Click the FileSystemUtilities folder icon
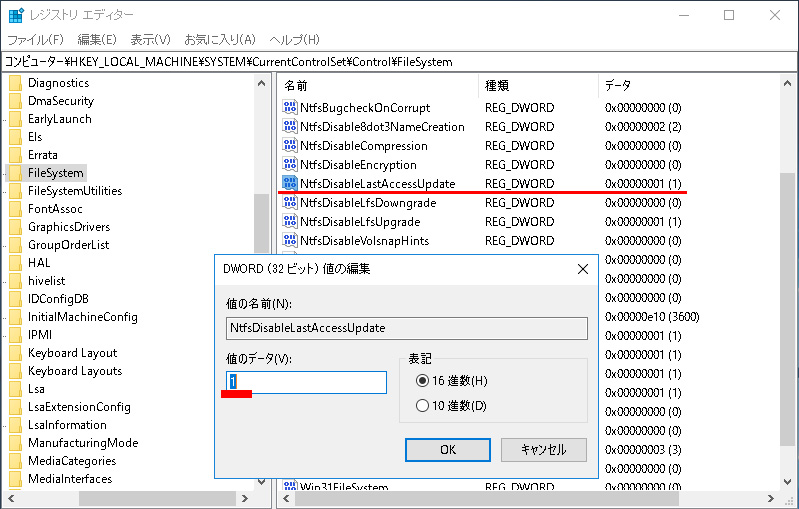The height and width of the screenshot is (509, 799). point(15,191)
